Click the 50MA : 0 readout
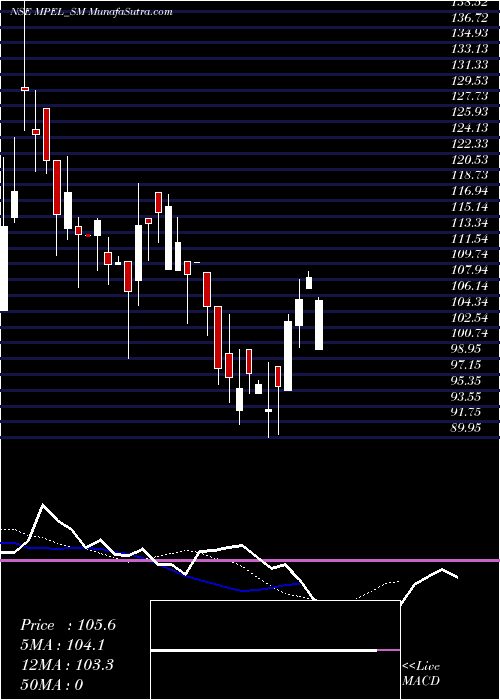 tap(52, 684)
